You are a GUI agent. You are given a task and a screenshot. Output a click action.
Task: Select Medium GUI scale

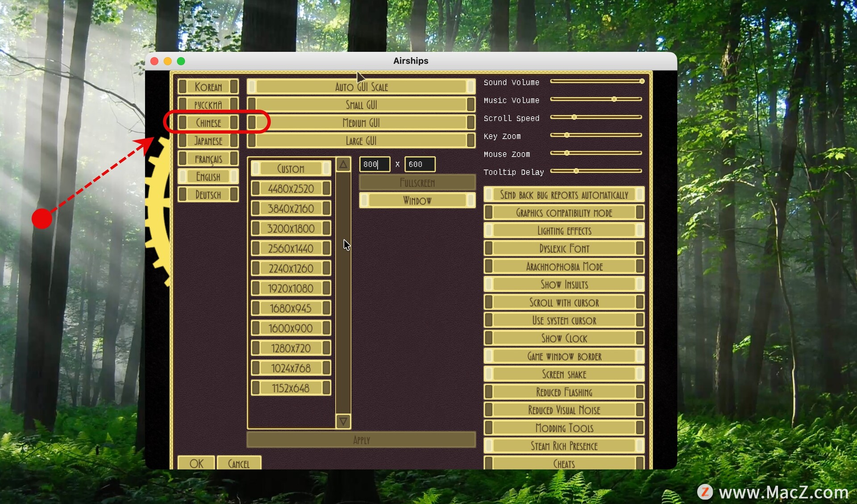click(x=361, y=123)
